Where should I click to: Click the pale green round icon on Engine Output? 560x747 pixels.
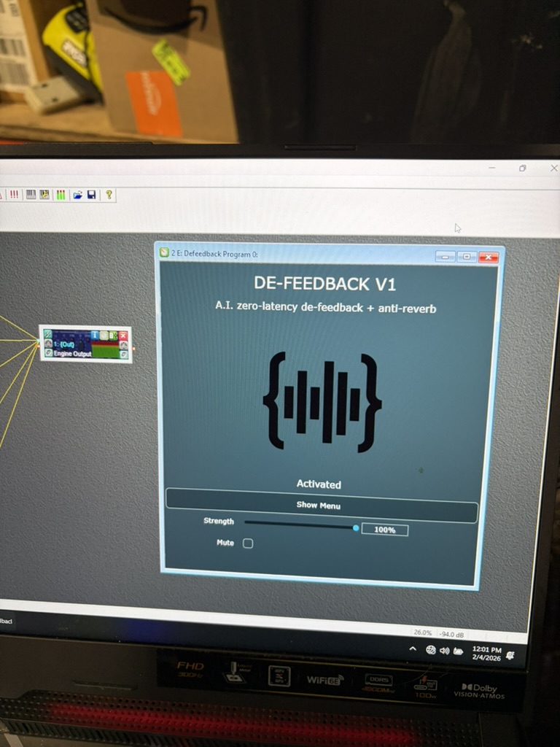(104, 336)
